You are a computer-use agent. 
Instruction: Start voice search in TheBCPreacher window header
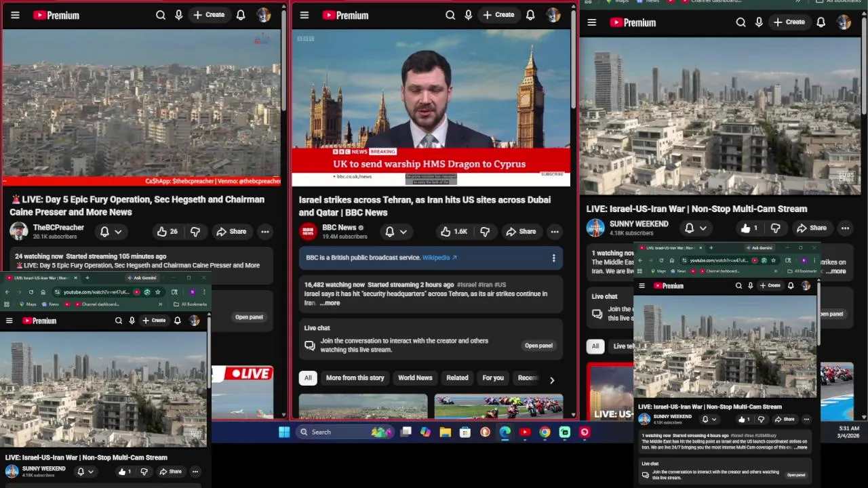click(179, 15)
